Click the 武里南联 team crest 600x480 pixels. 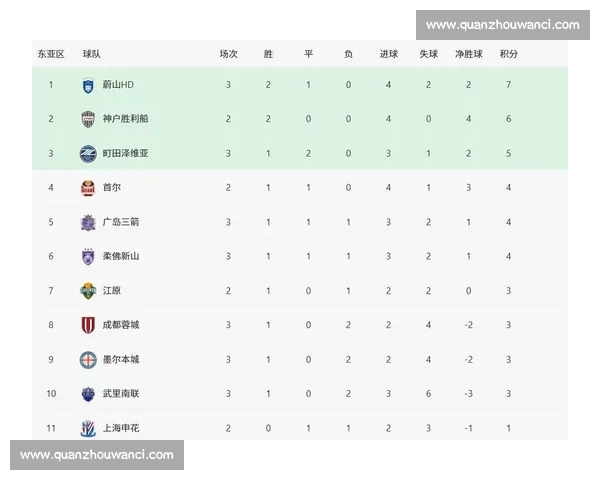[88, 394]
